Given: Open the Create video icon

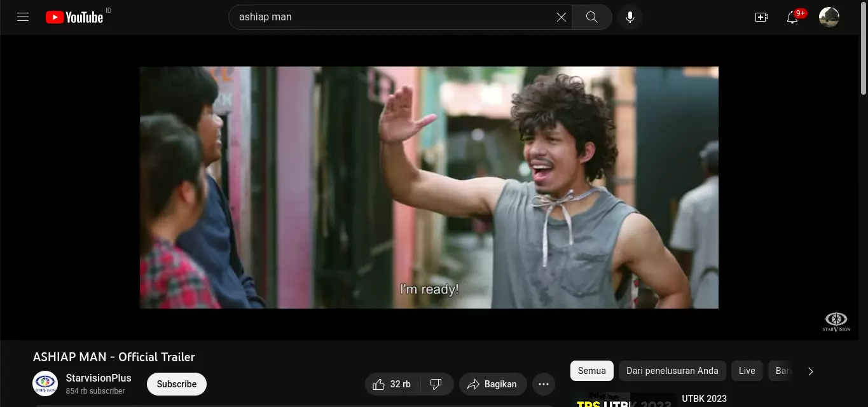Looking at the screenshot, I should [762, 17].
